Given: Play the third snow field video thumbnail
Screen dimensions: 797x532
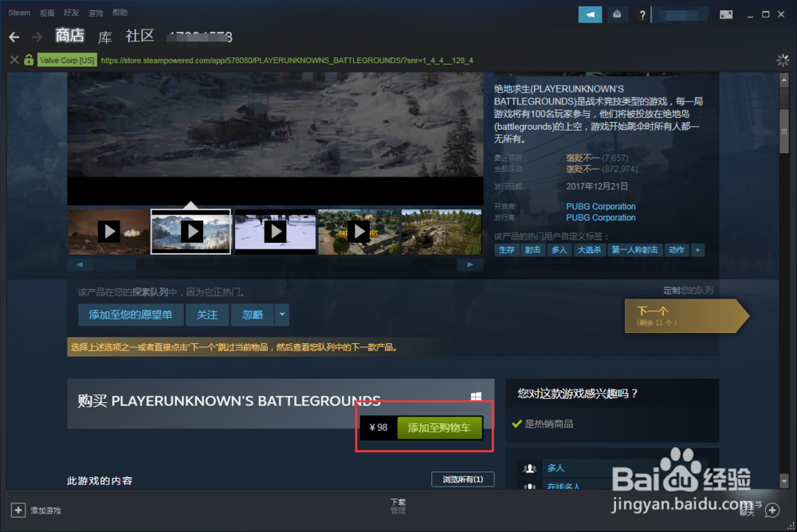Looking at the screenshot, I should (x=275, y=232).
